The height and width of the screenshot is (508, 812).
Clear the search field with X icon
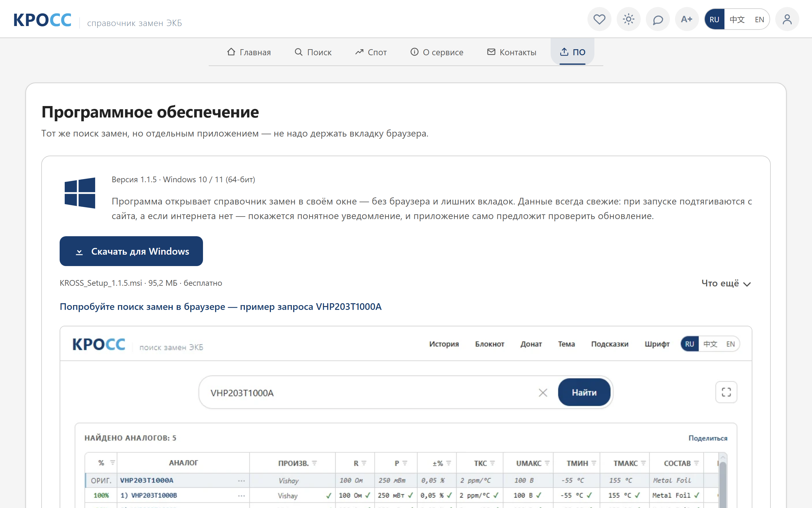click(x=543, y=392)
